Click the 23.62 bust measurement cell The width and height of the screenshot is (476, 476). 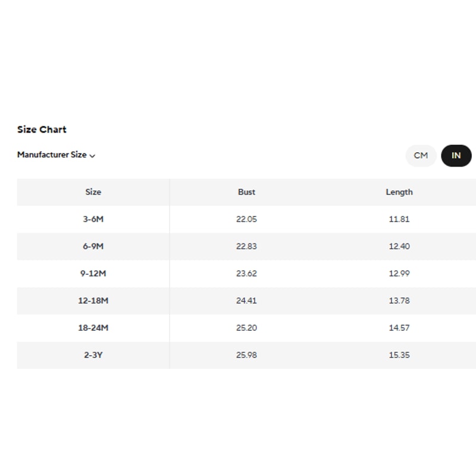coord(246,274)
